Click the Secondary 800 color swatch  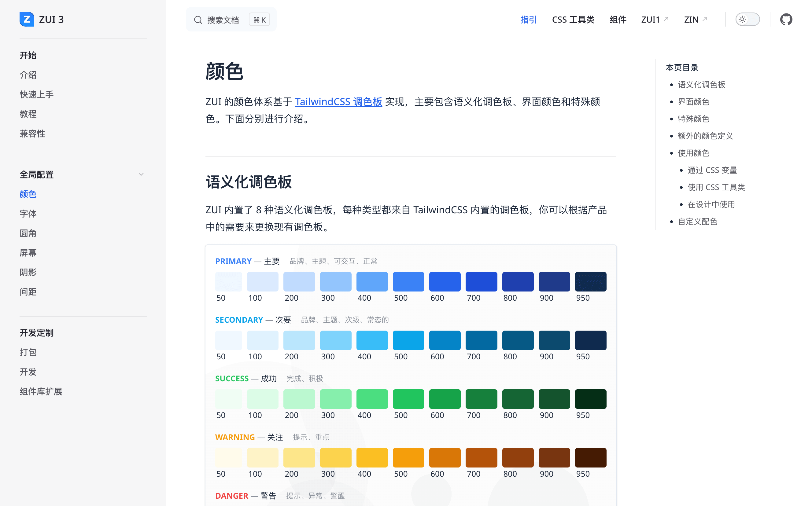[518, 340]
